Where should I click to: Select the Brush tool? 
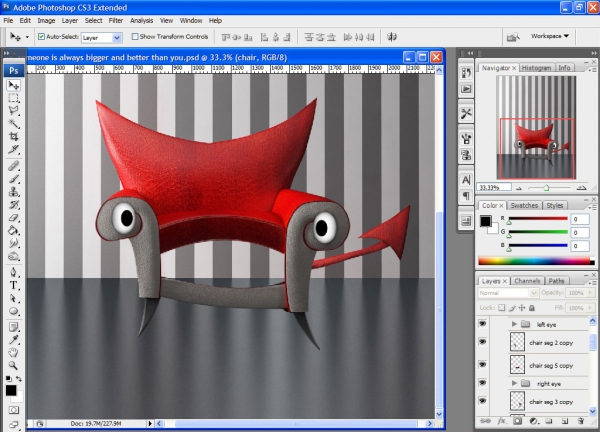pos(14,179)
